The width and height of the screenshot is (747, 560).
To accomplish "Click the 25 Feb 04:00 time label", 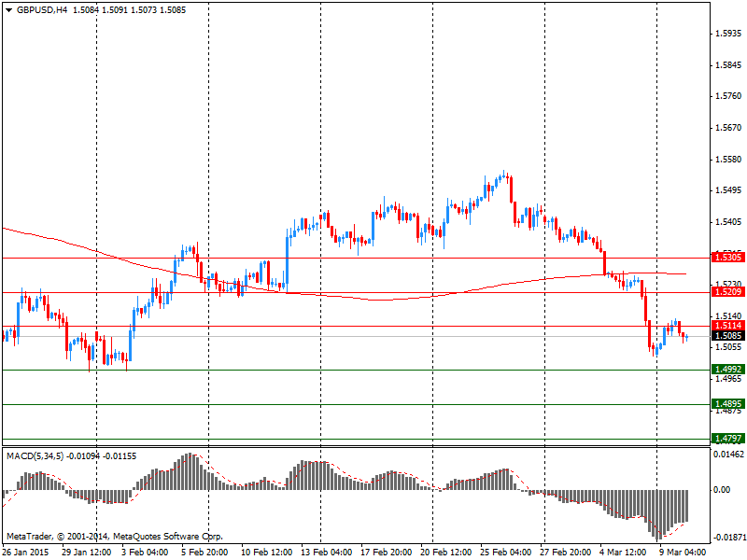I will 505,553.
